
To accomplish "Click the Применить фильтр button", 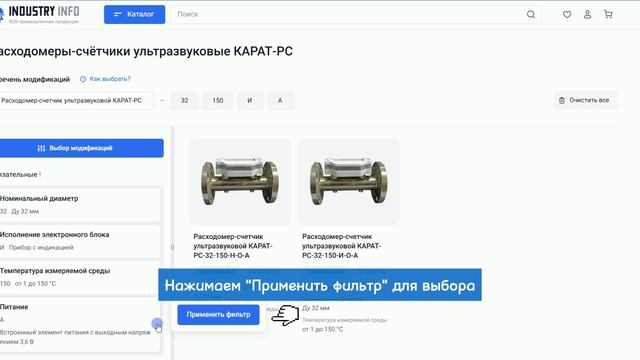I will pyautogui.click(x=218, y=315).
